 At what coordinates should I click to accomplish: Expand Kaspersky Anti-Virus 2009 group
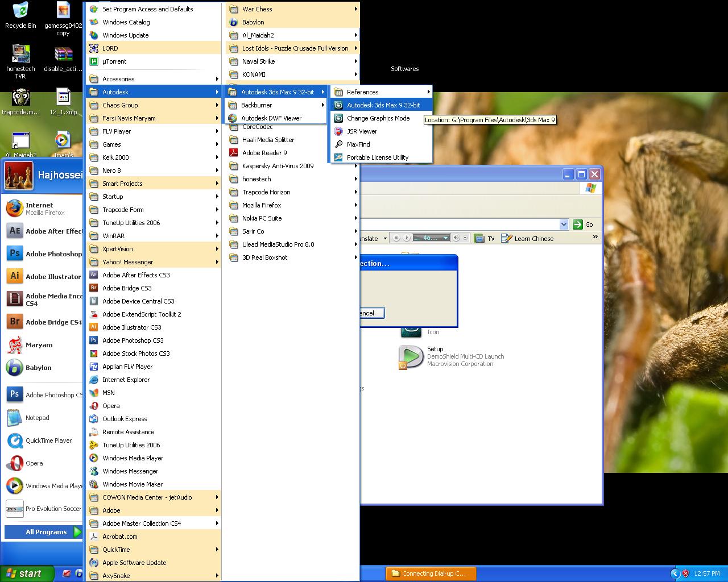tap(292, 166)
